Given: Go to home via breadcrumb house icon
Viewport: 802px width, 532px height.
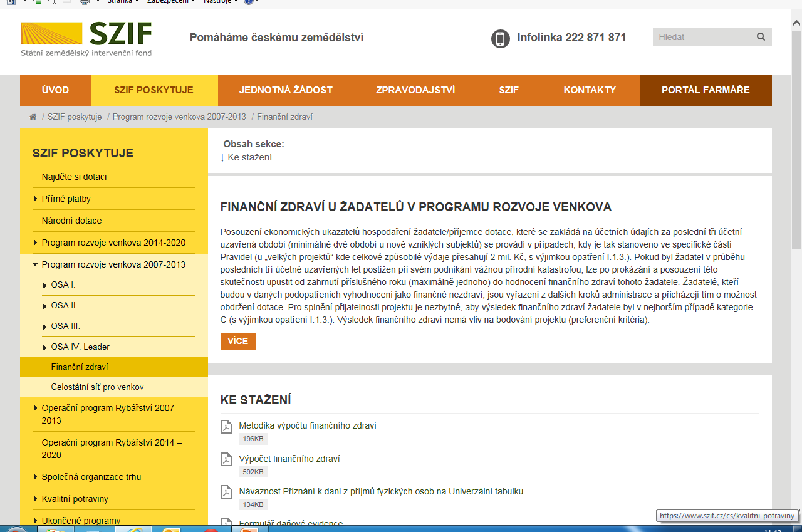Looking at the screenshot, I should click(x=33, y=117).
